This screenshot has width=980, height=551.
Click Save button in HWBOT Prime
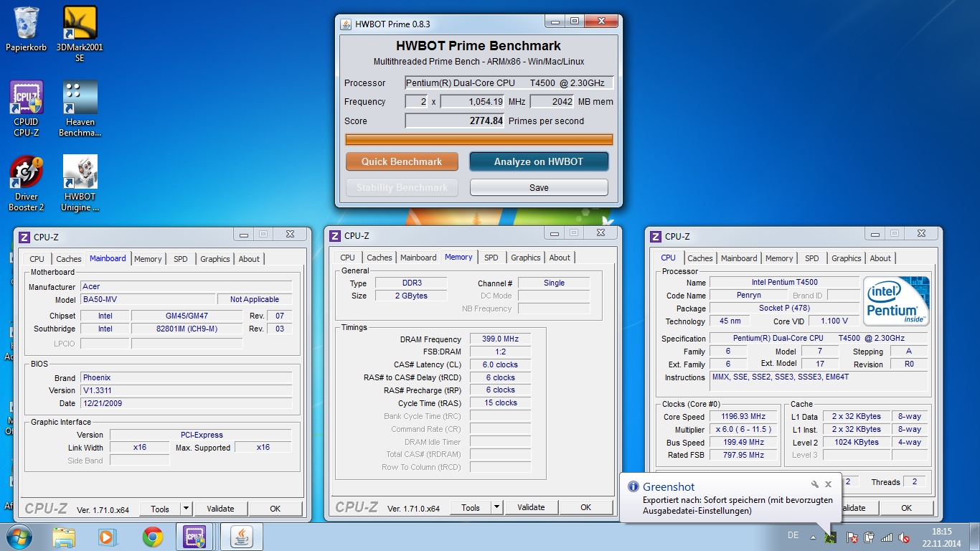click(x=539, y=187)
